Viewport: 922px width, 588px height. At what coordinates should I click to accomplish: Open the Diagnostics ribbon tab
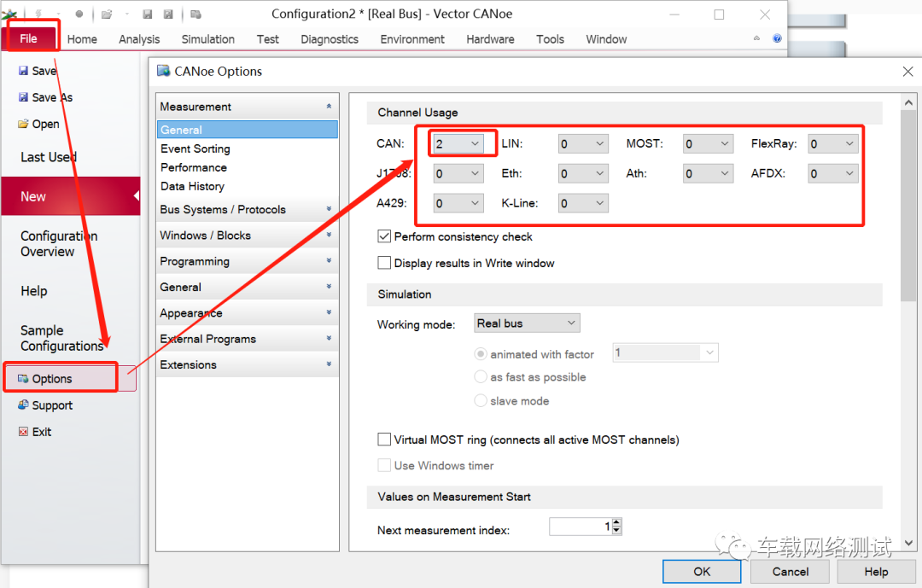click(330, 39)
